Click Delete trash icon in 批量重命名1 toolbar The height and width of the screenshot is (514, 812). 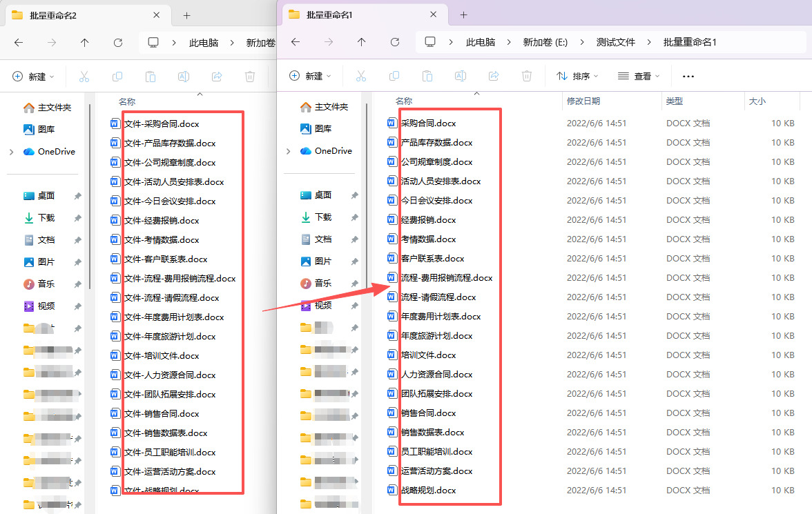click(x=527, y=76)
